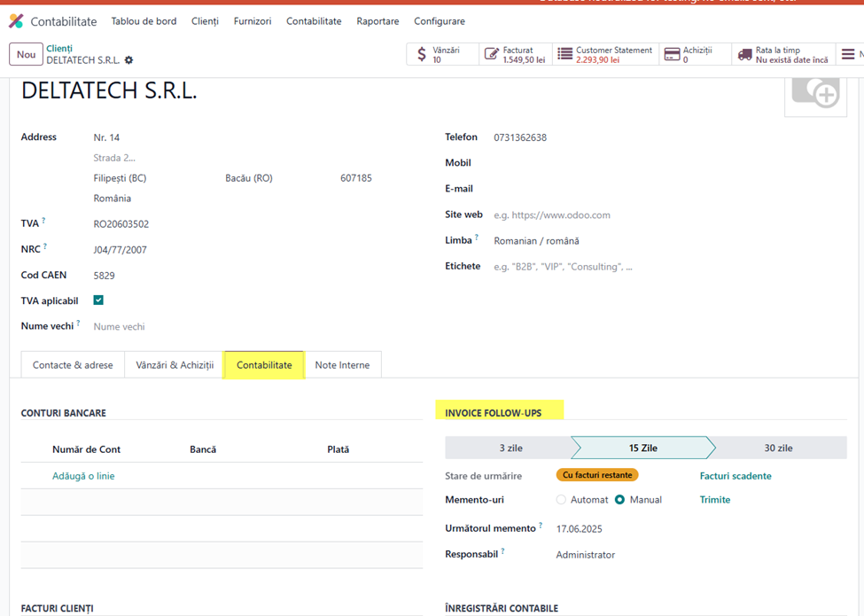The width and height of the screenshot is (864, 616).
Task: Open the Clienți top menu
Action: coord(205,21)
